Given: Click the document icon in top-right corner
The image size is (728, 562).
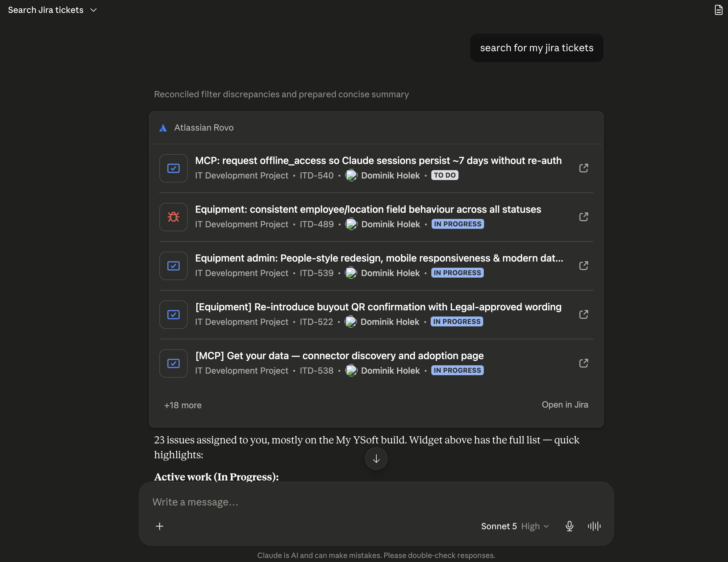Looking at the screenshot, I should pyautogui.click(x=718, y=10).
